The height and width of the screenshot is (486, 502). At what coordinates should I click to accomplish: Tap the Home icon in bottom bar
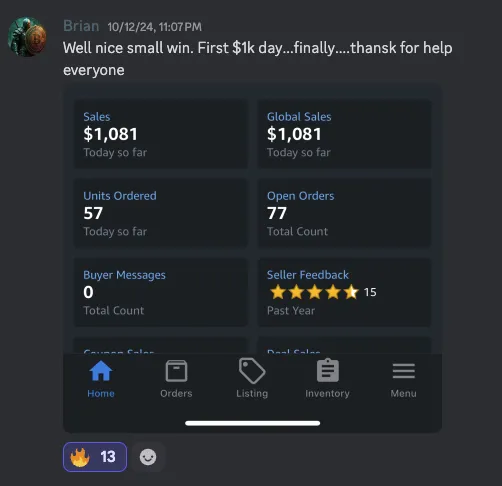(101, 371)
